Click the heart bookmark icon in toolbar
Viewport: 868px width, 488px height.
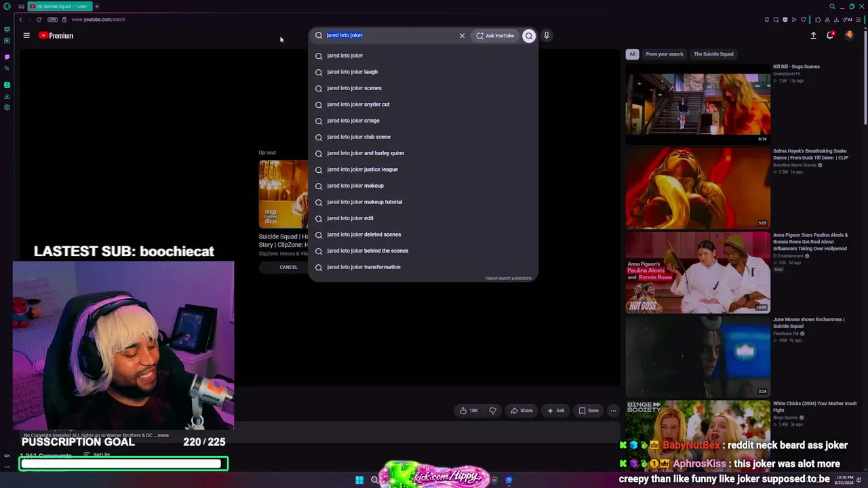(x=804, y=20)
